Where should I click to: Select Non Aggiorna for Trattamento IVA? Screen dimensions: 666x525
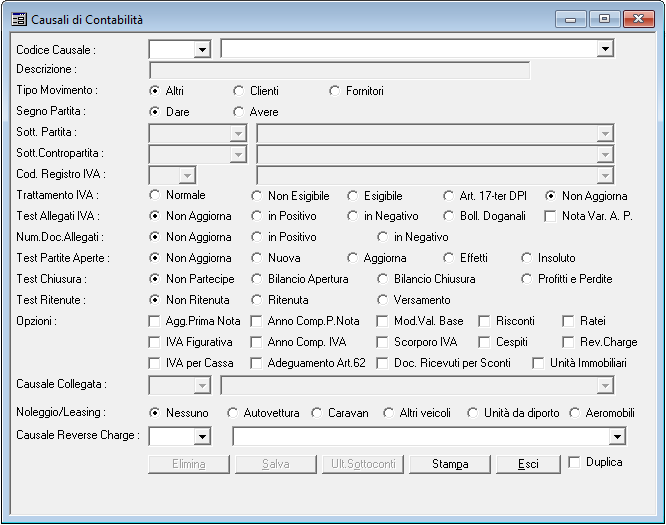[550, 196]
